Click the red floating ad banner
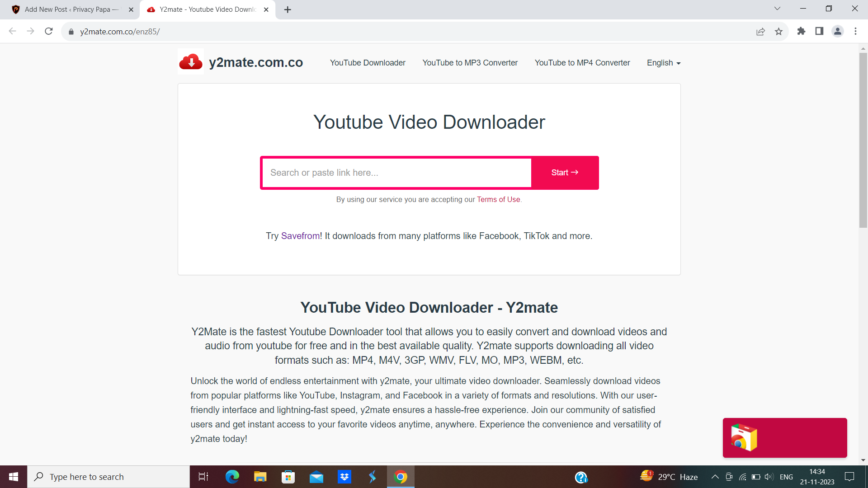The width and height of the screenshot is (868, 488). 785,437
